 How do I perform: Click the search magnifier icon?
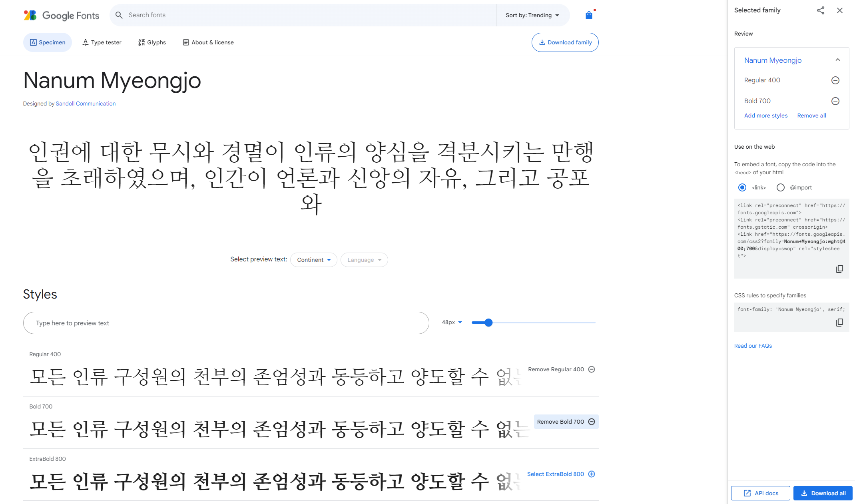coord(119,15)
